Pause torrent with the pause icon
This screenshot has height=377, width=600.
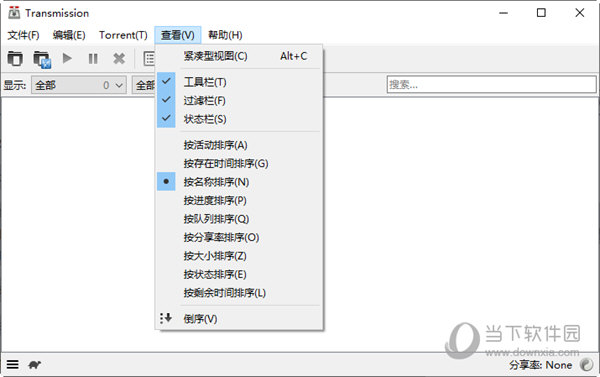coord(93,59)
